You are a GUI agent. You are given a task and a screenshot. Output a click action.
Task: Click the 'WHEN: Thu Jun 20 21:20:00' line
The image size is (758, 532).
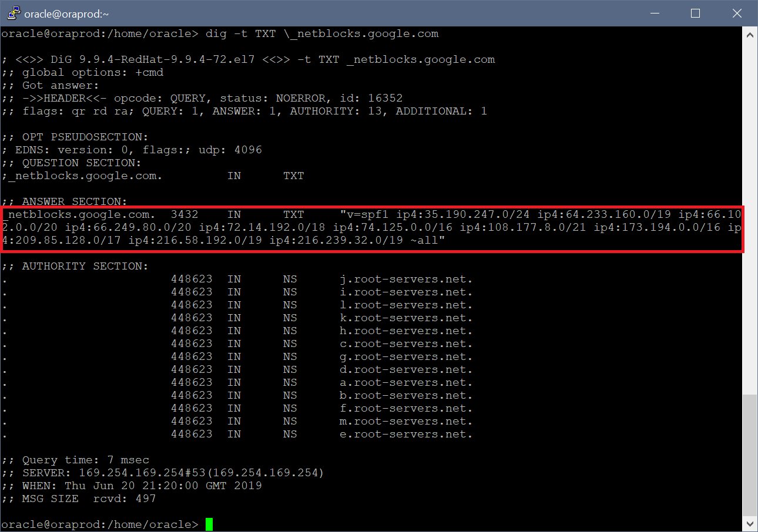132,486
